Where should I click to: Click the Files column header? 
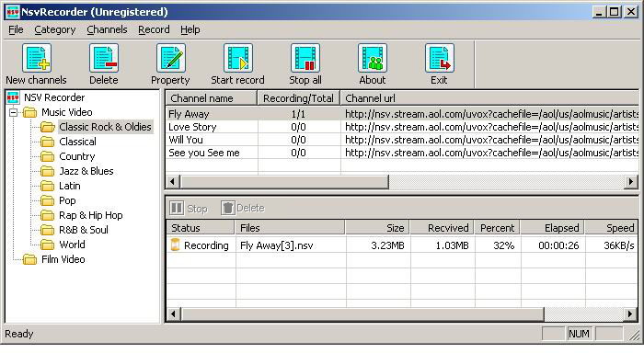290,228
